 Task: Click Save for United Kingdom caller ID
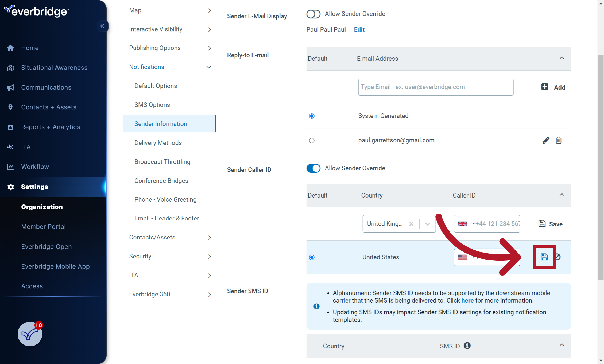[x=551, y=224]
